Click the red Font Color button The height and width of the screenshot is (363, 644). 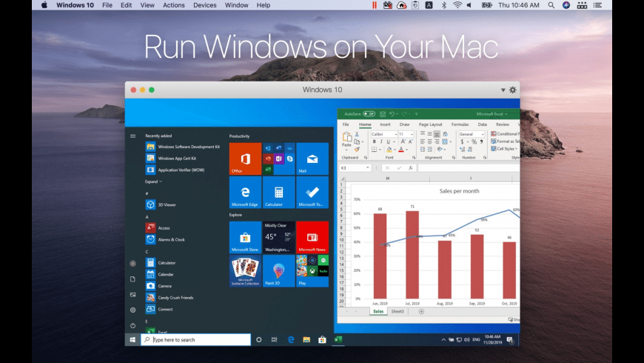(x=401, y=149)
